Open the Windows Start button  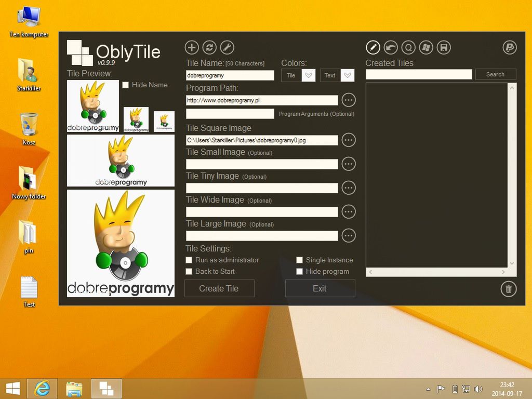point(13,389)
